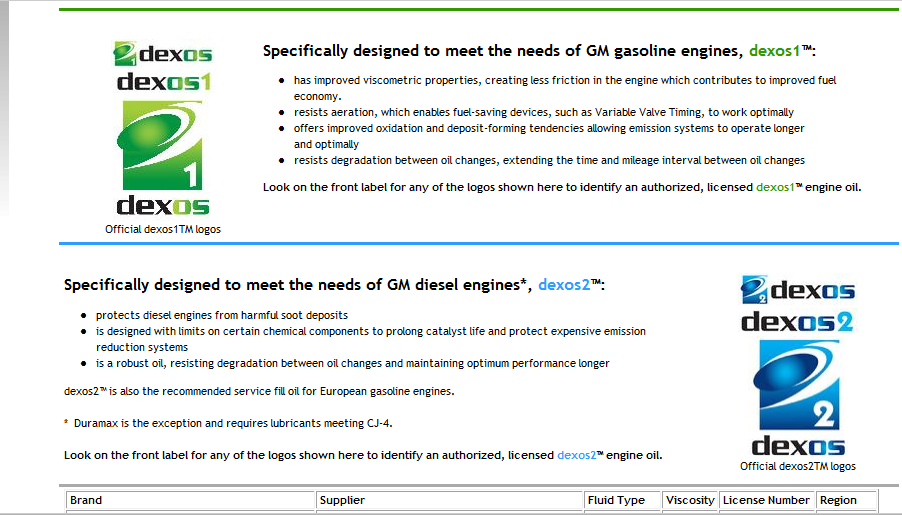902x515 pixels.
Task: Click the License Number column header
Action: point(767,501)
